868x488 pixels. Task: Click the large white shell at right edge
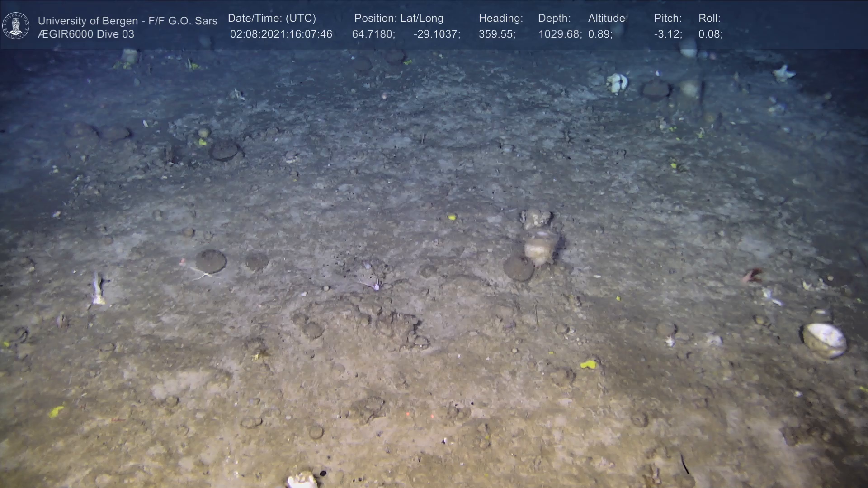(825, 340)
